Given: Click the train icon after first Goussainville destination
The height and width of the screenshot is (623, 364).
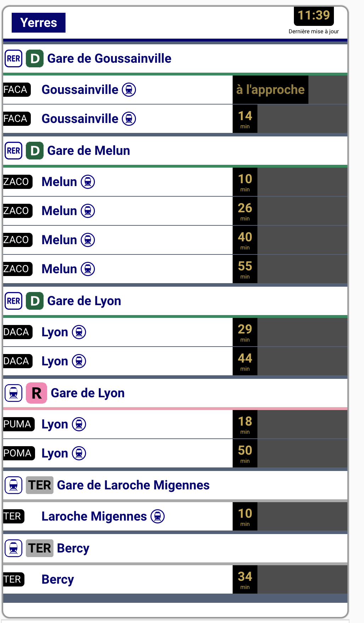Looking at the screenshot, I should (129, 90).
